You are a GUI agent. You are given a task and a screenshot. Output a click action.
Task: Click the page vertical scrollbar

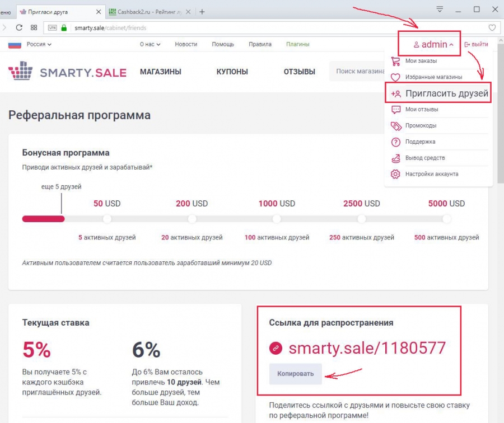pos(501,113)
